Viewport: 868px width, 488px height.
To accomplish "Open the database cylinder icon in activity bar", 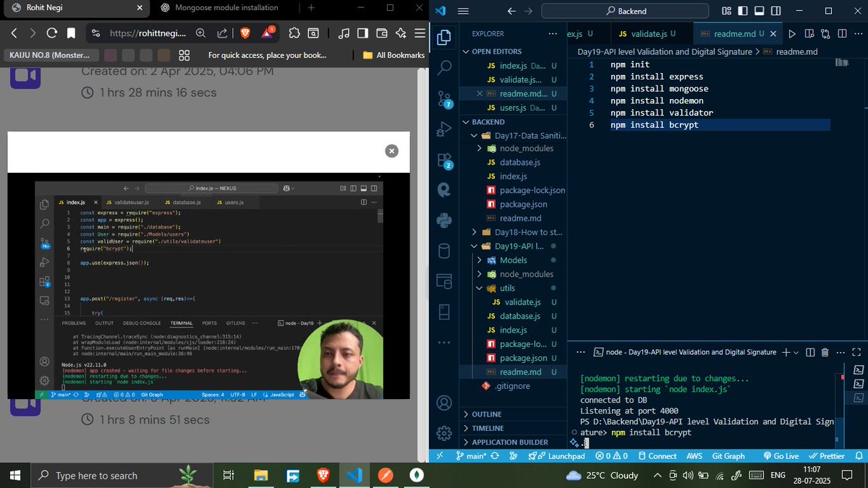I will pyautogui.click(x=444, y=251).
